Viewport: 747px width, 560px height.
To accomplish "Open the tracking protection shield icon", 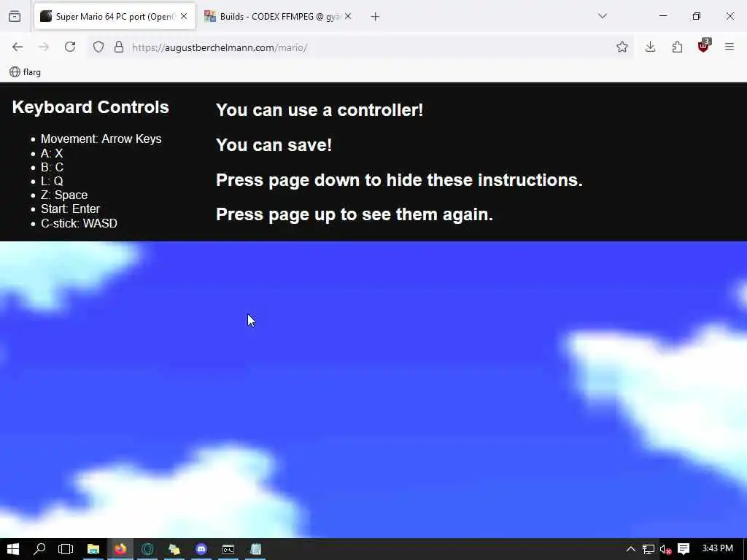I will coord(98,47).
